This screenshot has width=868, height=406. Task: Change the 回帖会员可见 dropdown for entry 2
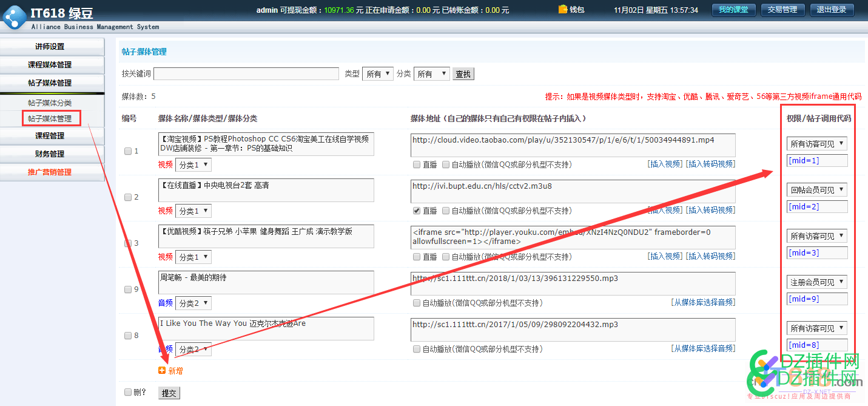click(816, 189)
